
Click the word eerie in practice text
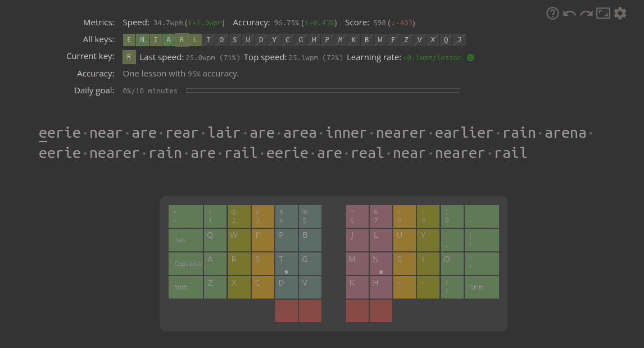click(60, 133)
